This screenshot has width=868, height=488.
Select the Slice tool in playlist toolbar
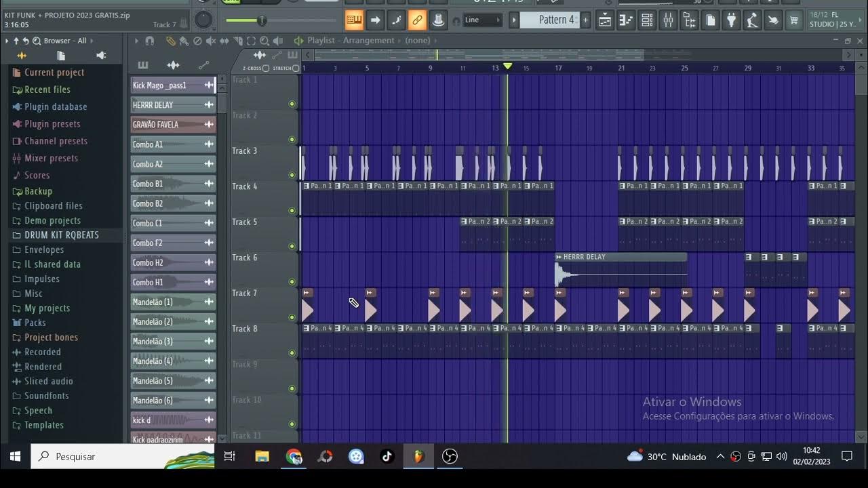238,41
